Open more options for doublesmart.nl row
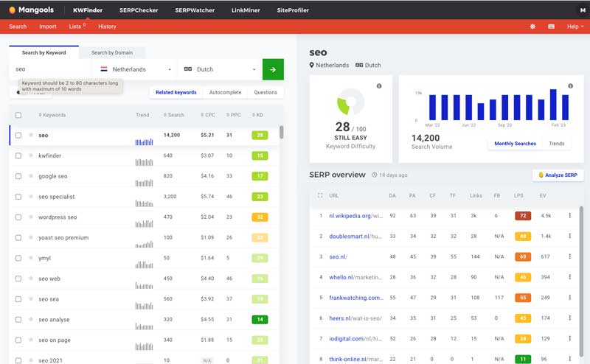 point(569,236)
